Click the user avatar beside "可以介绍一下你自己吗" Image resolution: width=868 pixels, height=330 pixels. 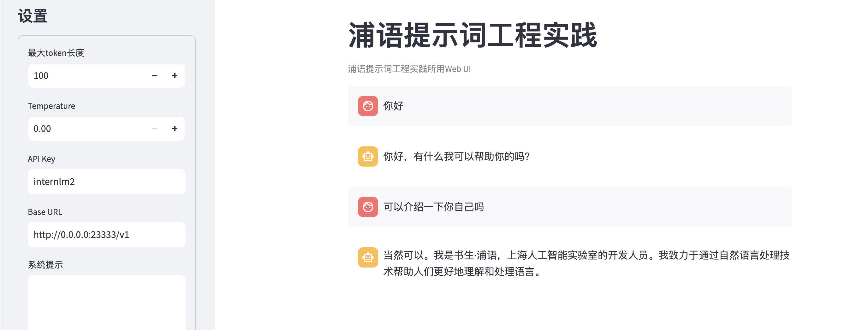pos(368,207)
